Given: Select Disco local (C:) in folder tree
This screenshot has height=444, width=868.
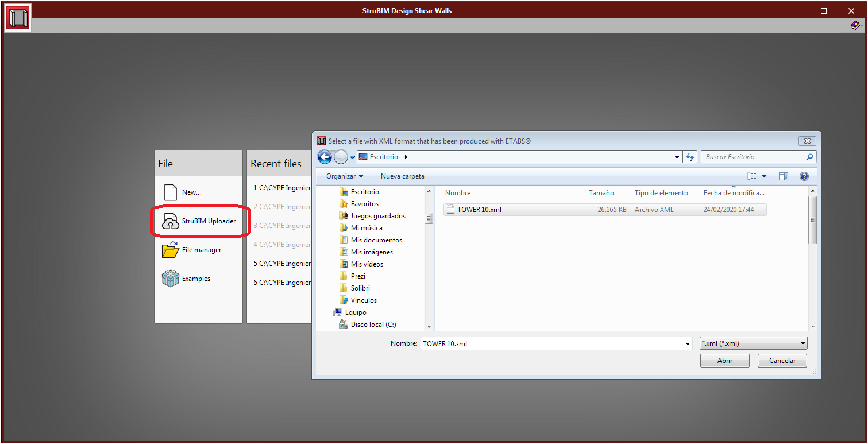Looking at the screenshot, I should coord(373,325).
